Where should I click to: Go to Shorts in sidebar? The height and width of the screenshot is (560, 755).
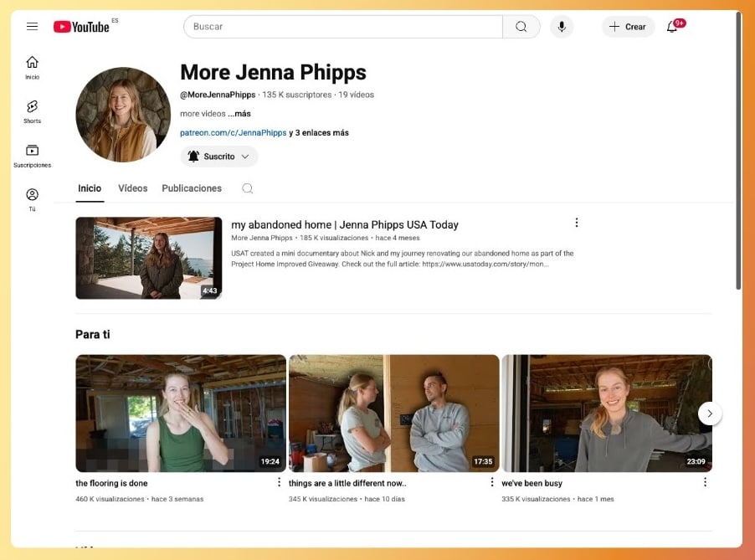pyautogui.click(x=32, y=111)
